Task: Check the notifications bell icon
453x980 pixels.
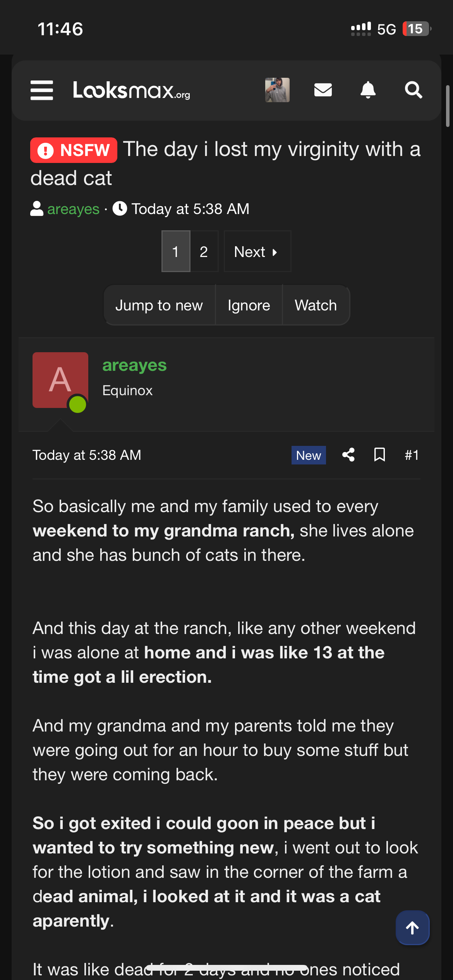Action: click(x=368, y=90)
